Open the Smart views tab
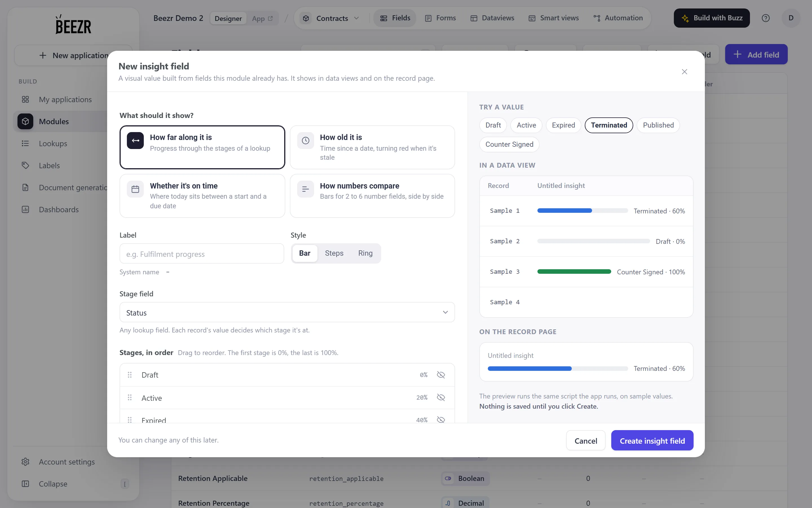The width and height of the screenshot is (812, 508). pos(553,18)
